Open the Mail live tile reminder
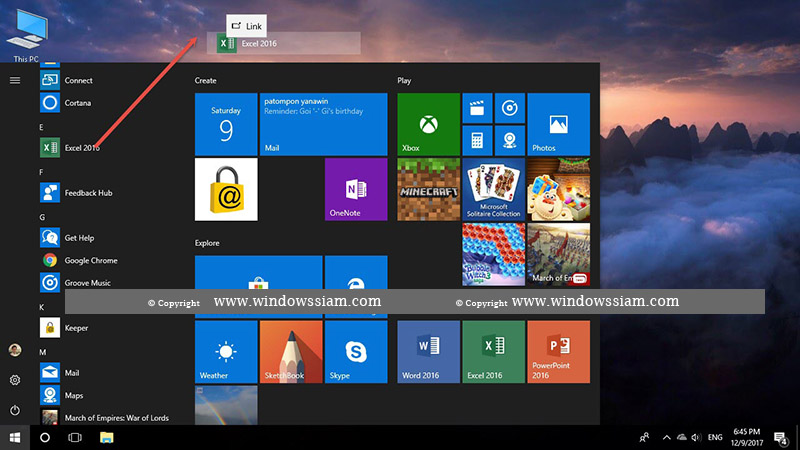The image size is (800, 450). coord(323,124)
